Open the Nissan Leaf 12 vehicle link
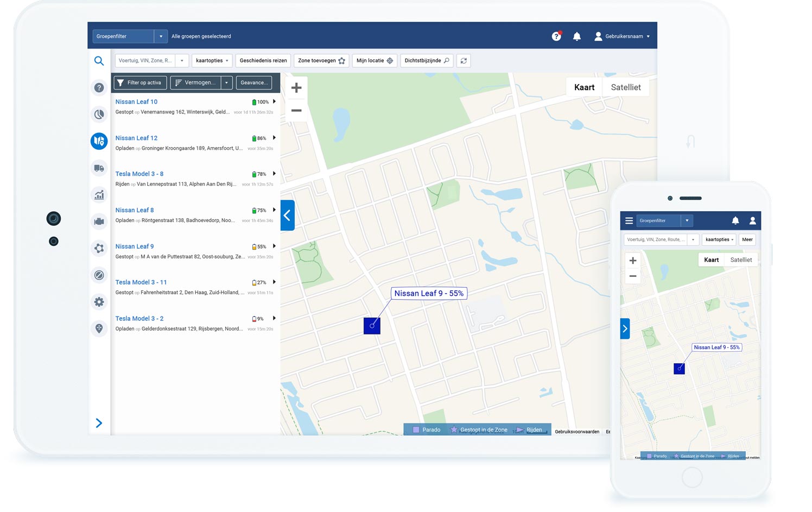 click(x=136, y=138)
